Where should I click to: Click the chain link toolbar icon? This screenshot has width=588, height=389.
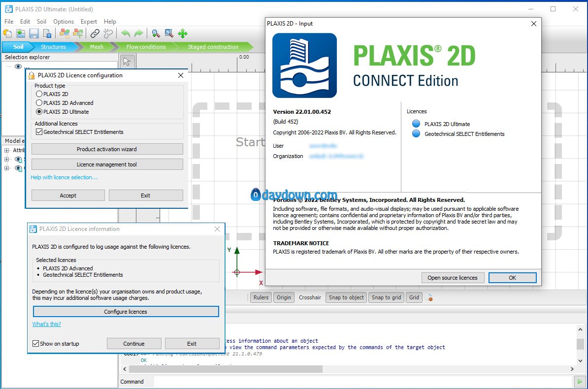click(95, 33)
